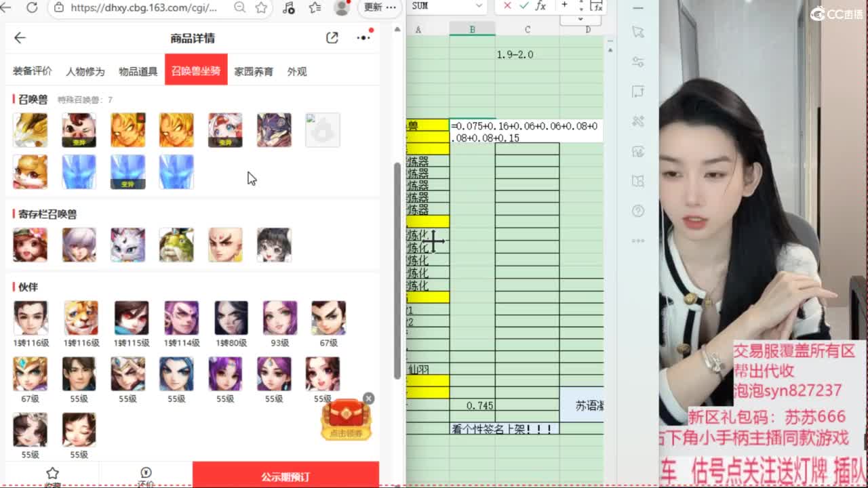This screenshot has width=868, height=488.
Task: Switch to the 外观 tab
Action: coord(297,71)
